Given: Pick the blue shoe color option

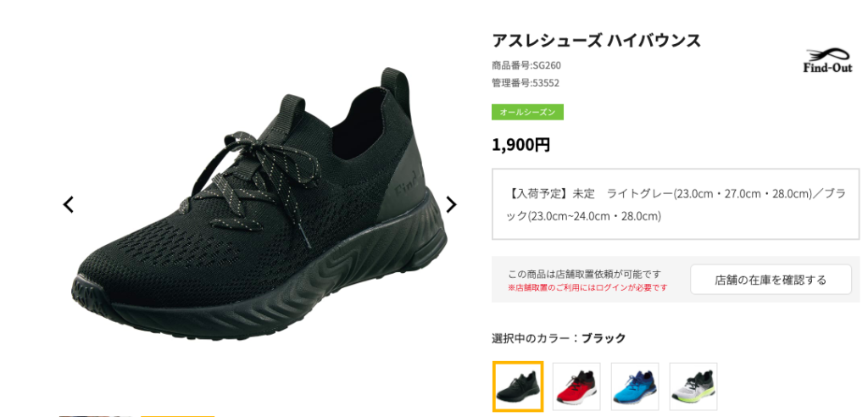Looking at the screenshot, I should [x=635, y=386].
